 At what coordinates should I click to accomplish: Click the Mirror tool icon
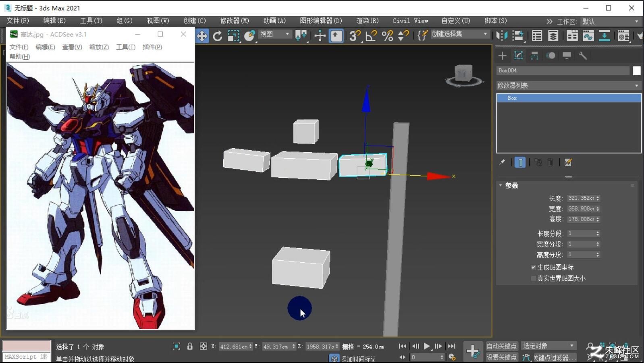pyautogui.click(x=502, y=36)
